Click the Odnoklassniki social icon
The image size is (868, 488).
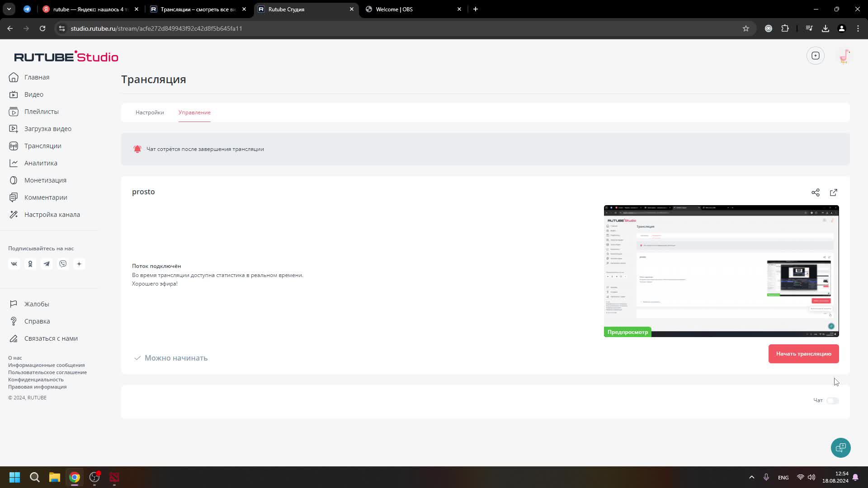coord(30,264)
